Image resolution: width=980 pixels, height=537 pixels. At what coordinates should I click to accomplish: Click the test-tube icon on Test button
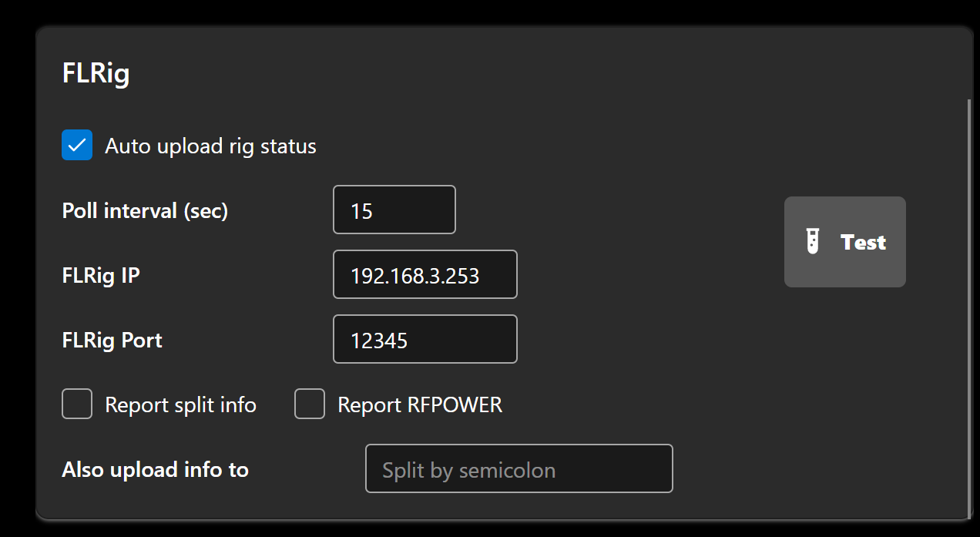(x=811, y=242)
